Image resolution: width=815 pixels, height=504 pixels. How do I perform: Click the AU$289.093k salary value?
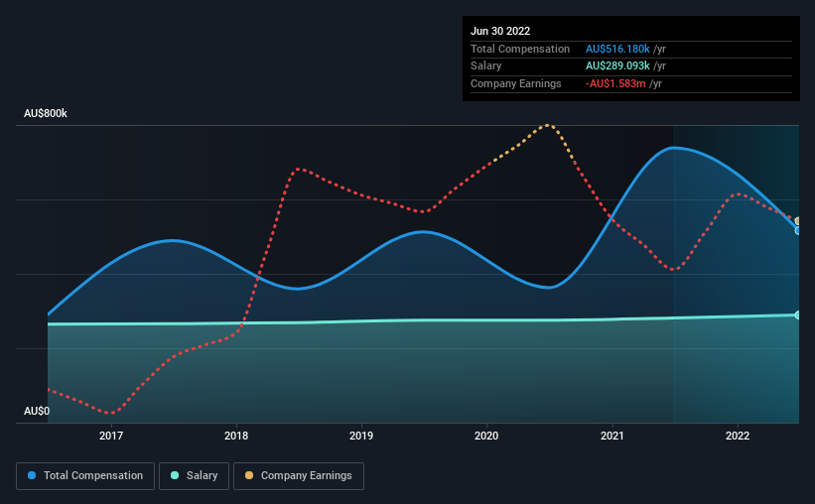pyautogui.click(x=617, y=66)
